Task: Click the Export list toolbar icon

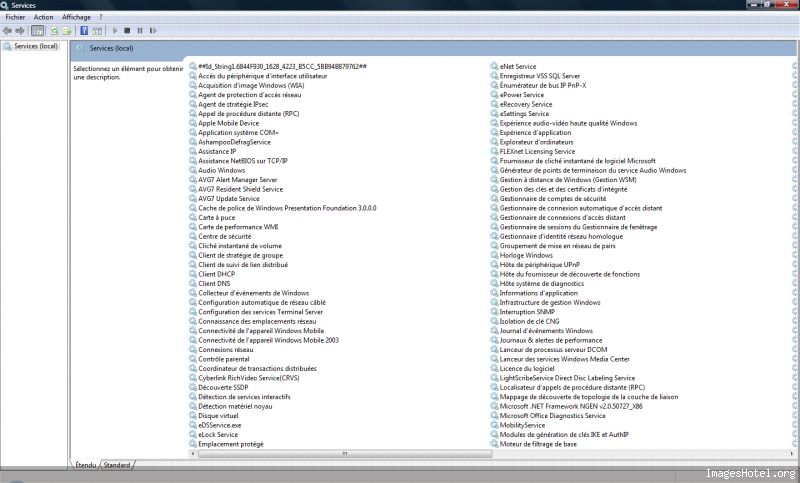Action: pos(66,31)
